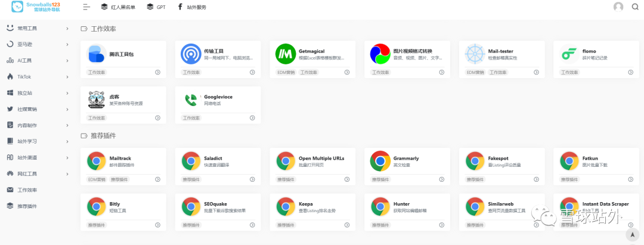This screenshot has height=245, width=644.
Task: Click the scroll-to-top arrow button
Action: [x=631, y=235]
